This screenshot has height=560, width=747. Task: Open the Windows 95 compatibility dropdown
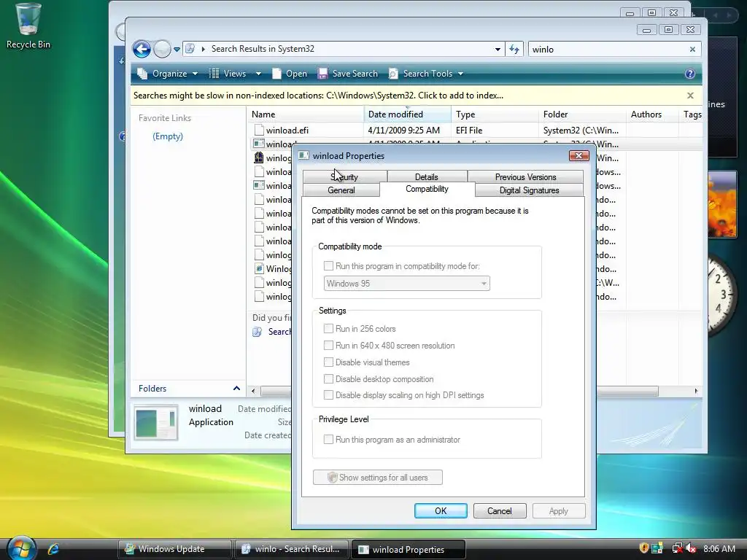click(407, 284)
